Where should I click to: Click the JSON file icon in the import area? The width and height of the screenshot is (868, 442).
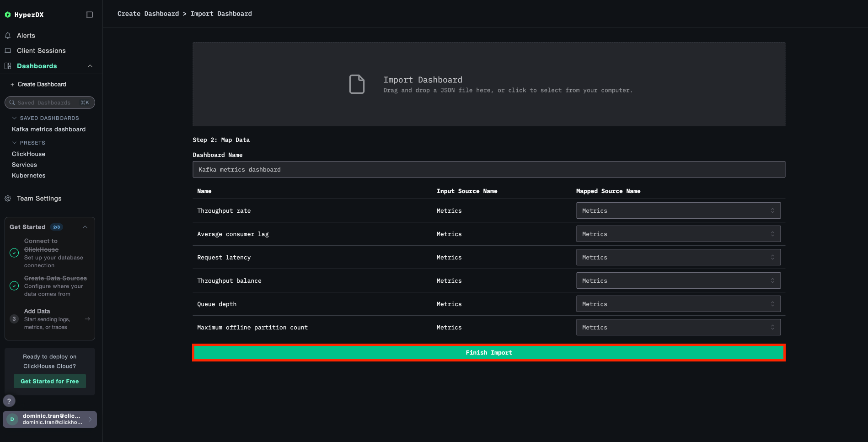tap(357, 84)
